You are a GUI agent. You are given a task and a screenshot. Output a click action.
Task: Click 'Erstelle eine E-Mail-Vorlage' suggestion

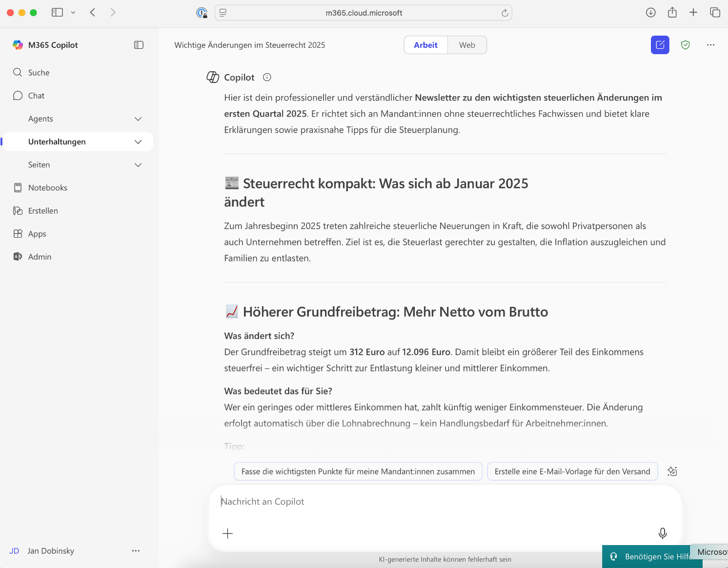572,471
